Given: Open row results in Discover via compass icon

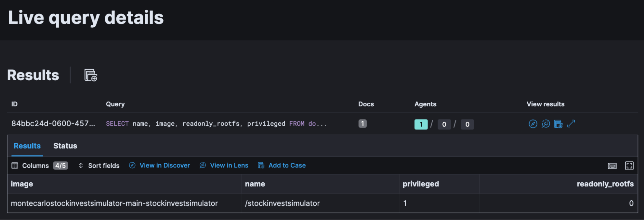Looking at the screenshot, I should [x=533, y=124].
